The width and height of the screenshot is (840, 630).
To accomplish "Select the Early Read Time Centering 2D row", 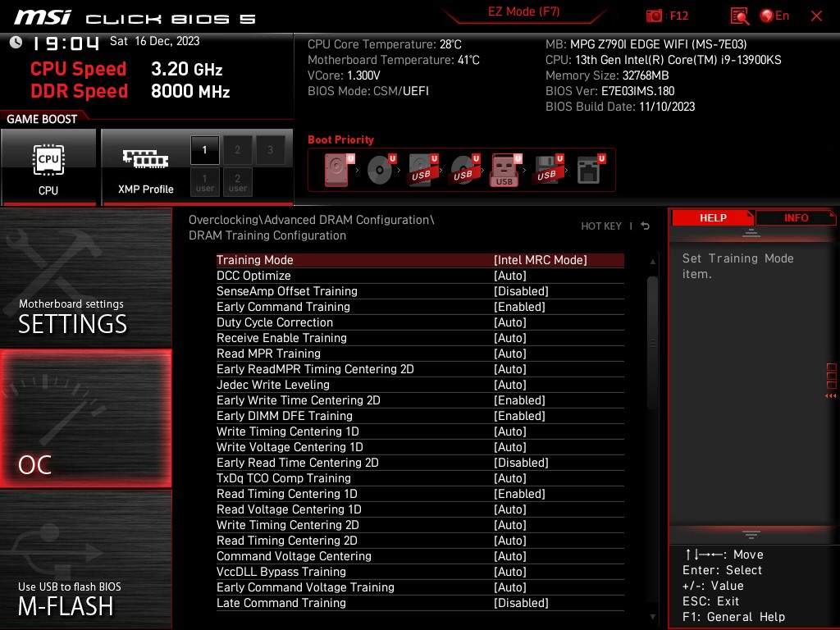I will click(420, 463).
